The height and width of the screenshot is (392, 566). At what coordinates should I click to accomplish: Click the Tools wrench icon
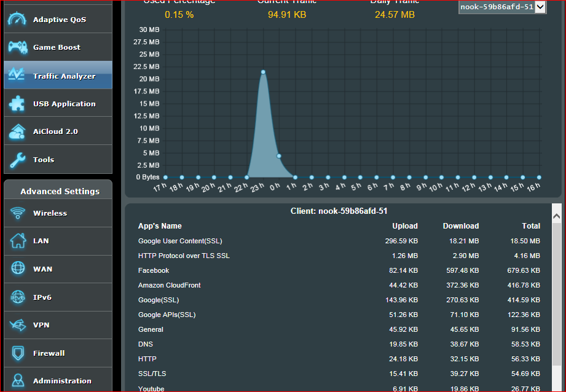click(17, 160)
